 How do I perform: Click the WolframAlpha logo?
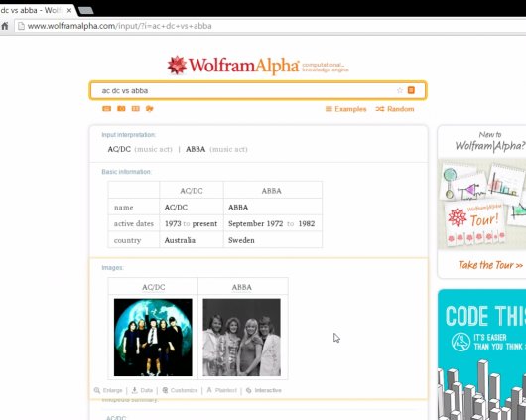tap(258, 66)
